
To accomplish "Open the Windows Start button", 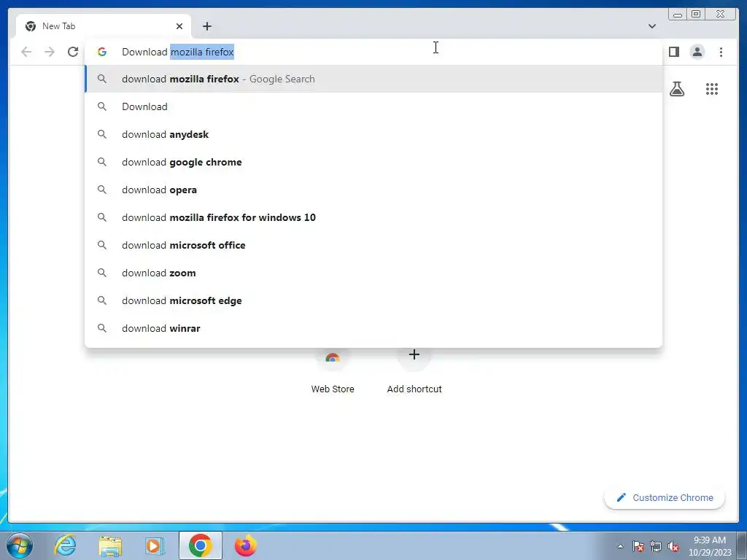I will 20,545.
